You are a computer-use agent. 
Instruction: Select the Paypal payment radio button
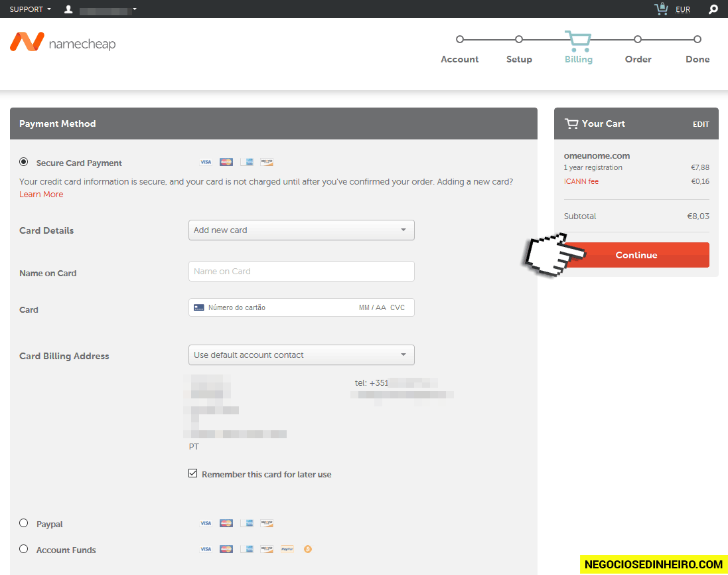click(x=24, y=523)
